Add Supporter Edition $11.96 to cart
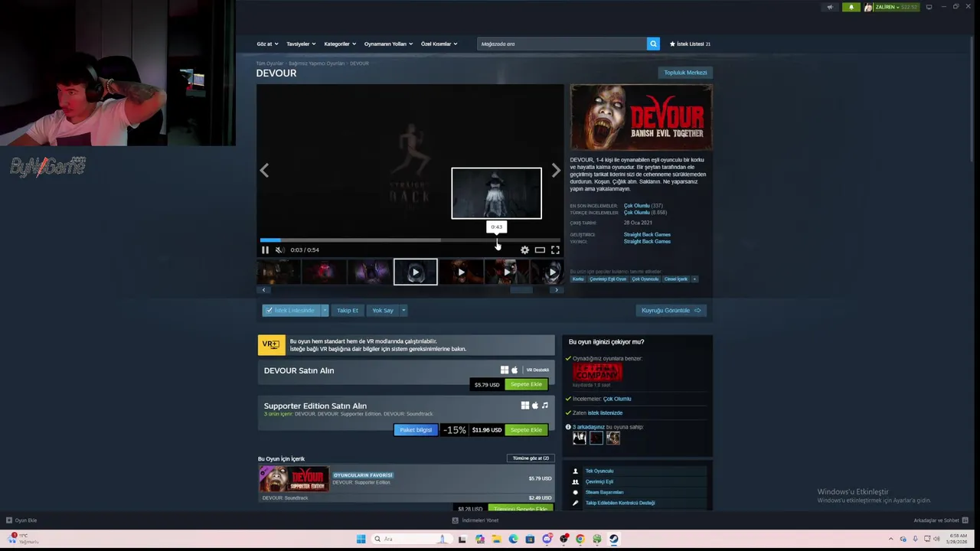980x551 pixels. click(x=526, y=429)
